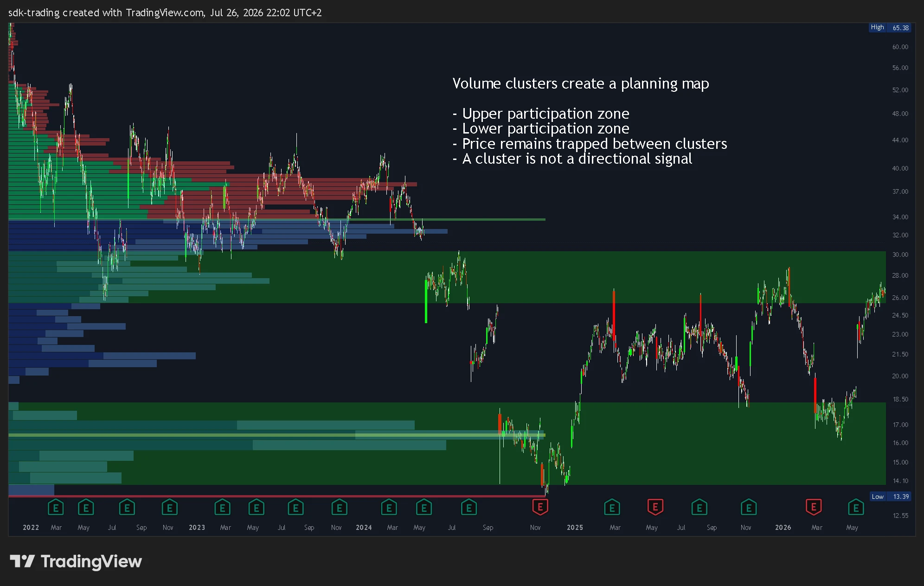Viewport: 924px width, 586px height.
Task: Click the 26.00 price axis label
Action: pos(900,298)
